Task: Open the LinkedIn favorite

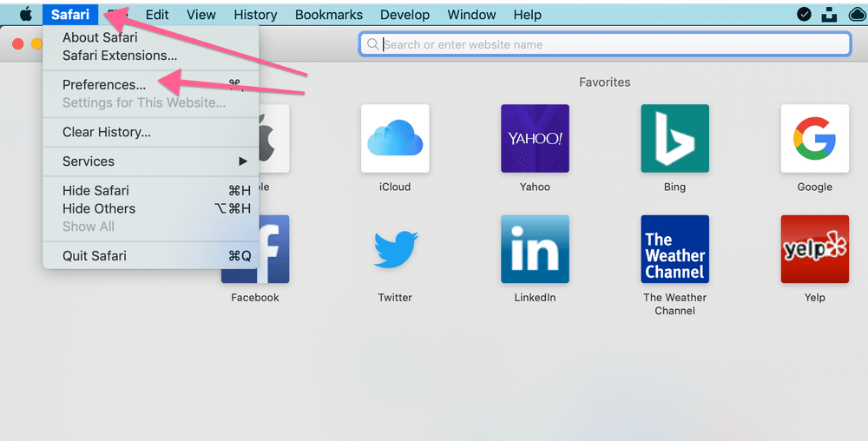Action: pyautogui.click(x=535, y=249)
